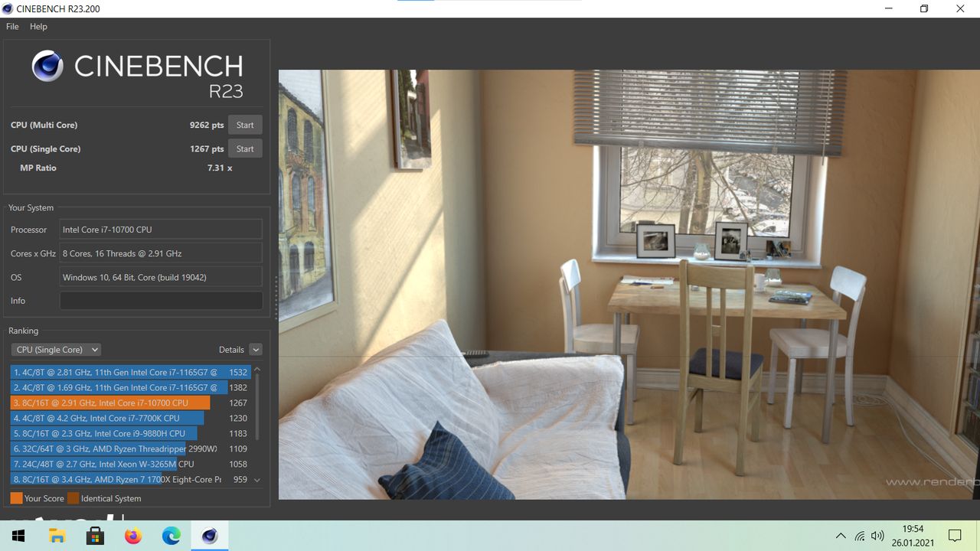
Task: Open the volume tray icon
Action: [878, 536]
